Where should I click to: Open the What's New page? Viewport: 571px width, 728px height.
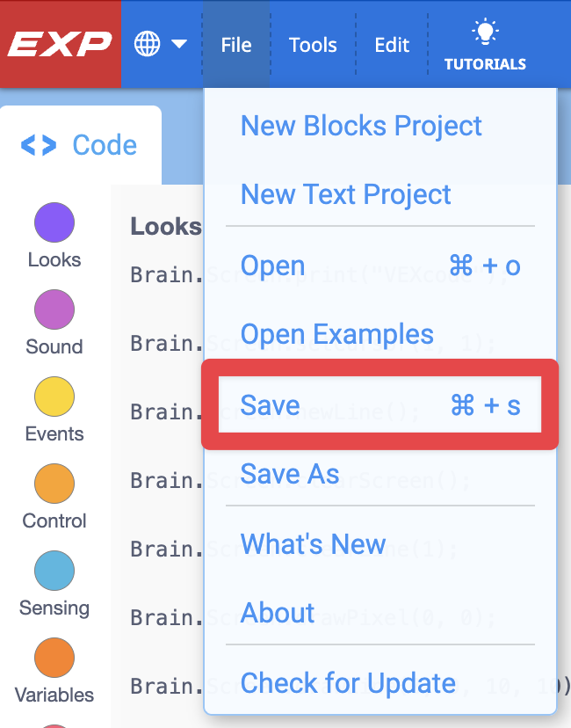[313, 544]
